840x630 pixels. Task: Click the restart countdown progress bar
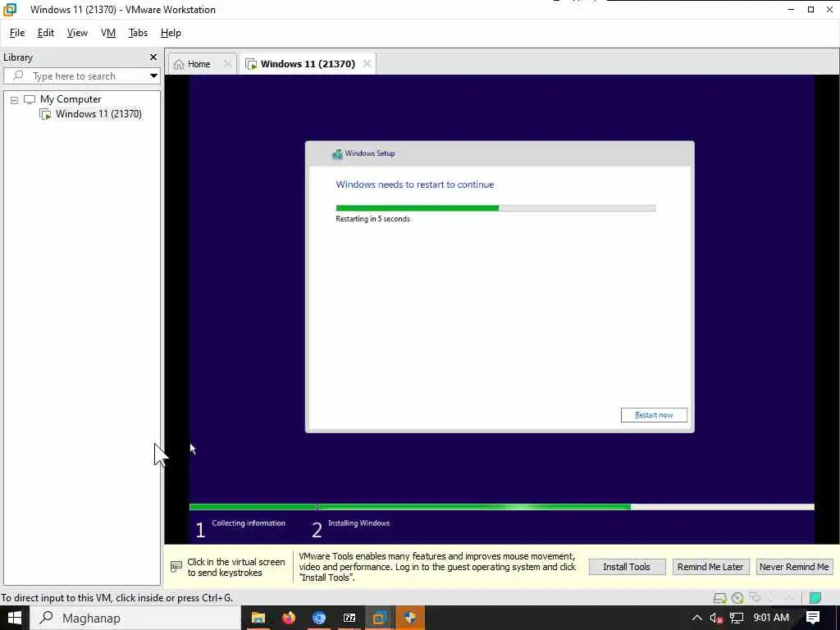click(x=495, y=208)
